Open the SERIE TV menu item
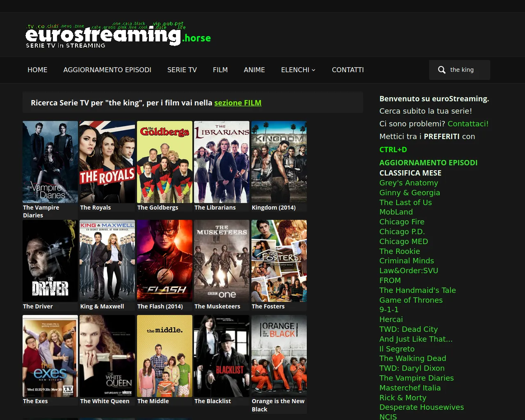The height and width of the screenshot is (420, 525). 182,70
